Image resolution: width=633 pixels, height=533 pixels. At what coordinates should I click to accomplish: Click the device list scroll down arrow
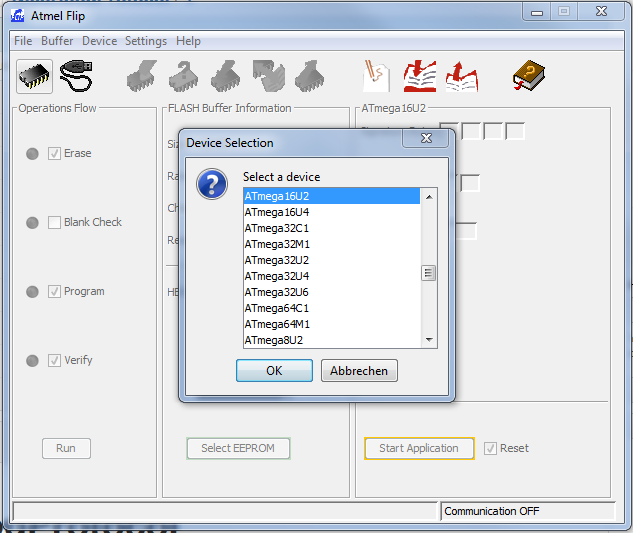(429, 340)
